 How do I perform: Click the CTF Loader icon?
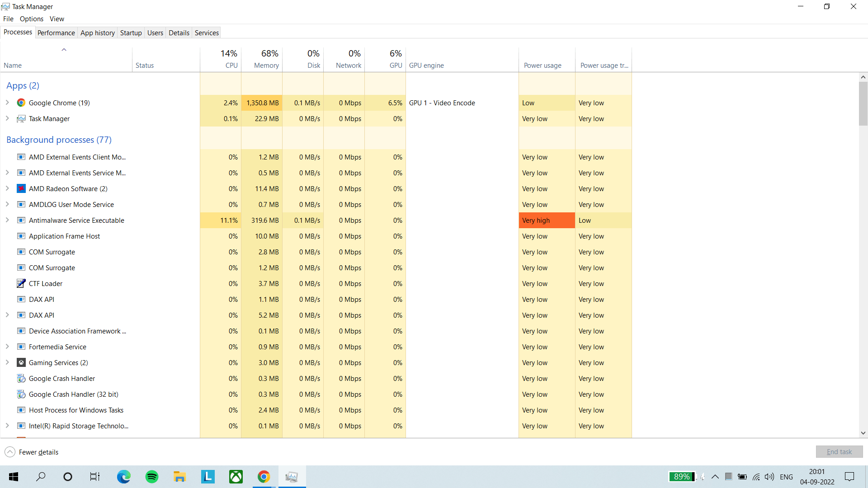click(x=21, y=284)
